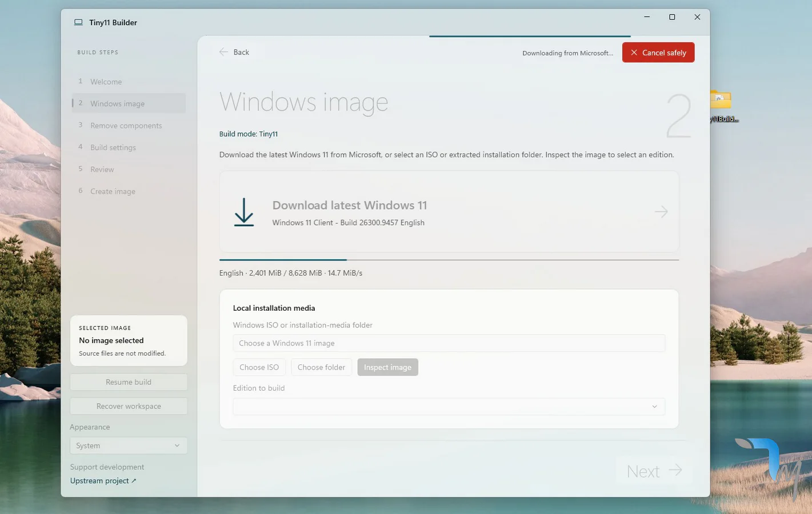Image resolution: width=812 pixels, height=514 pixels.
Task: Select the Windows image step
Action: coord(129,103)
